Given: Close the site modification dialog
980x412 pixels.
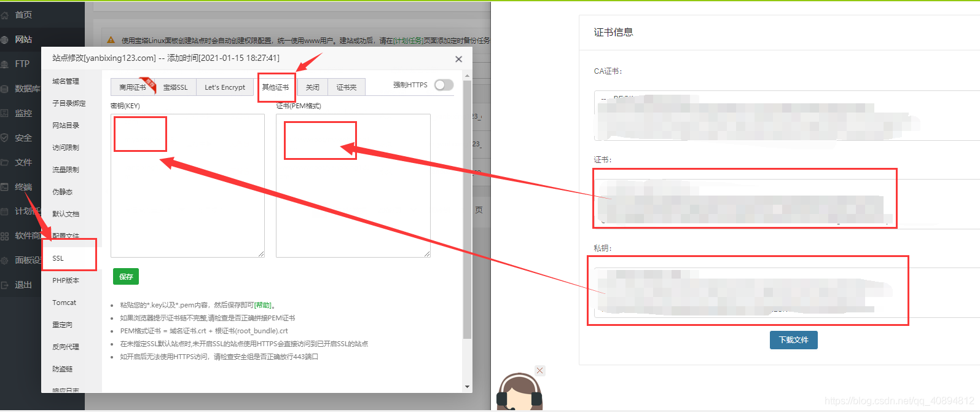Looking at the screenshot, I should pyautogui.click(x=458, y=59).
